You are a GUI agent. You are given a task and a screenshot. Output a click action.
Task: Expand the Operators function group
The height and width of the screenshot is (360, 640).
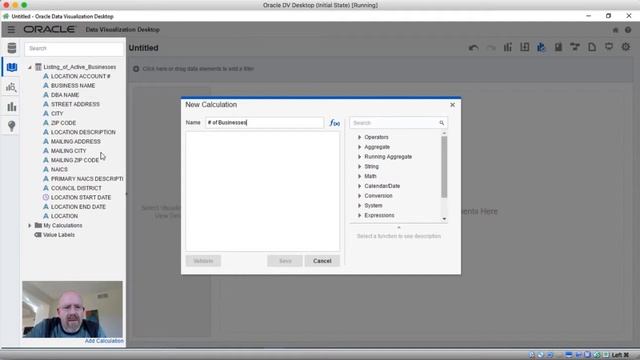360,137
